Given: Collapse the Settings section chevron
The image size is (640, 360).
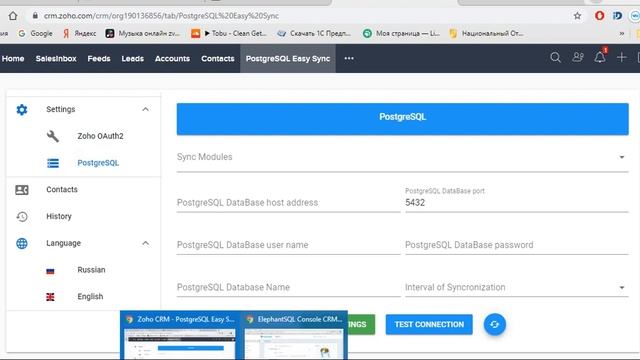Looking at the screenshot, I should coord(145,109).
